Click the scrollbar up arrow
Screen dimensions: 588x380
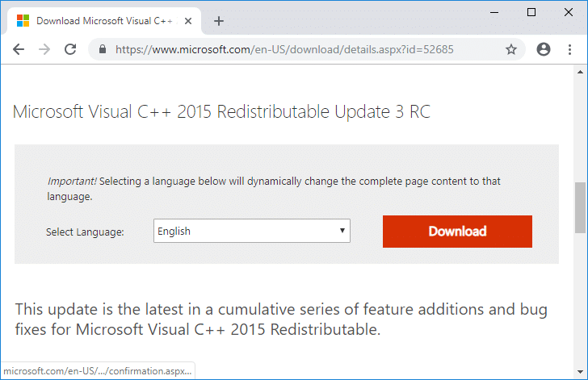[580, 73]
